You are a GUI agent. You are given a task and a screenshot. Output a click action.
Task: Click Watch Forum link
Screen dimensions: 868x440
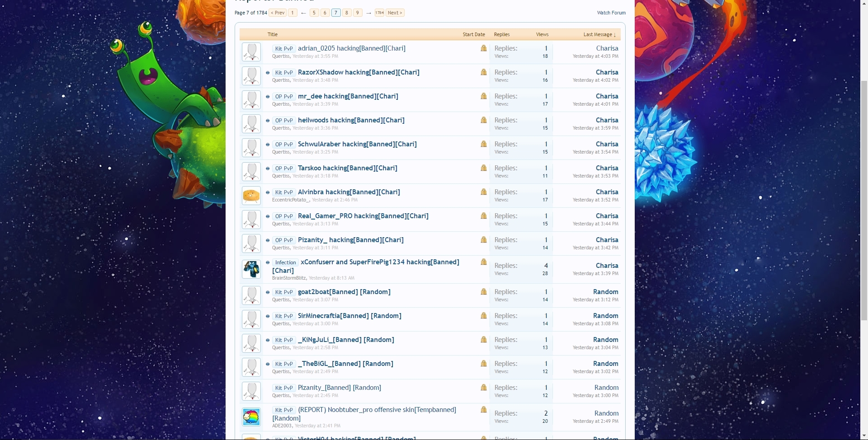click(611, 13)
